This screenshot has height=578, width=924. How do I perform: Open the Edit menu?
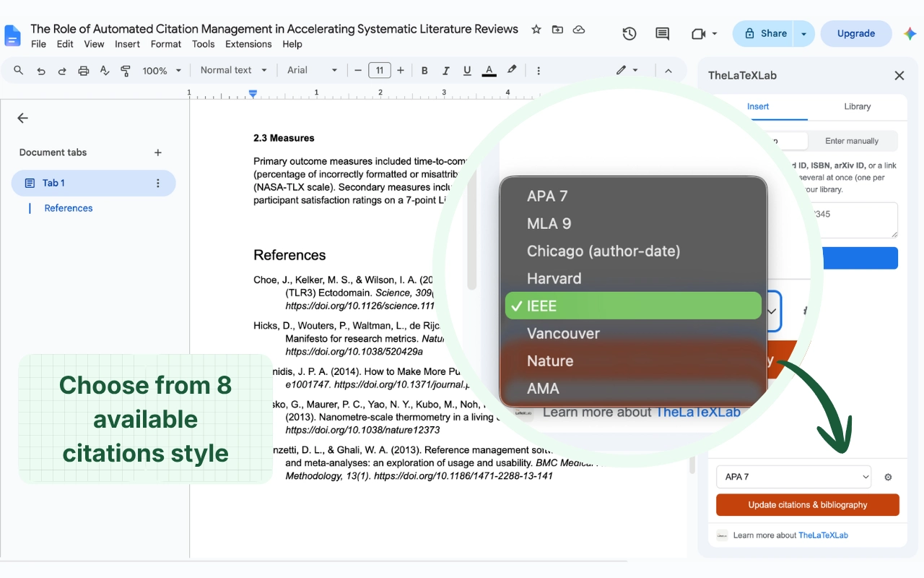click(65, 44)
